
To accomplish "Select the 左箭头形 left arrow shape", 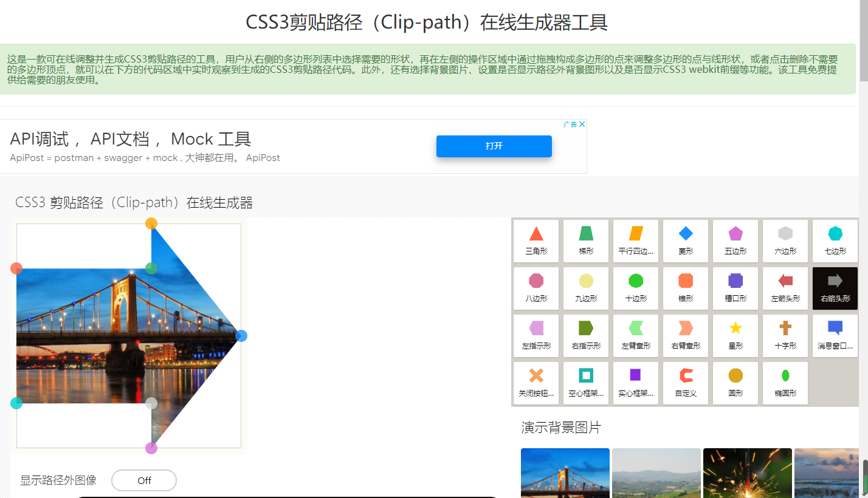I will point(785,288).
